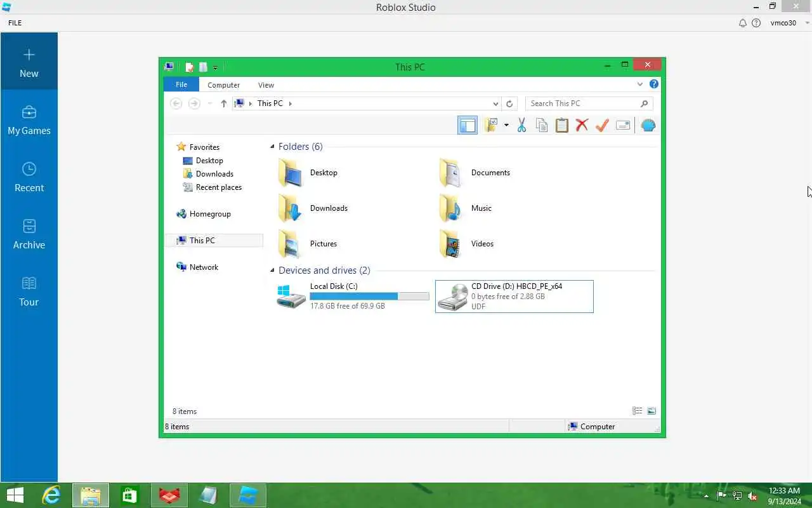Open the Customize Quick Access Toolbar dropdown
Viewport: 812px width, 508px height.
216,67
